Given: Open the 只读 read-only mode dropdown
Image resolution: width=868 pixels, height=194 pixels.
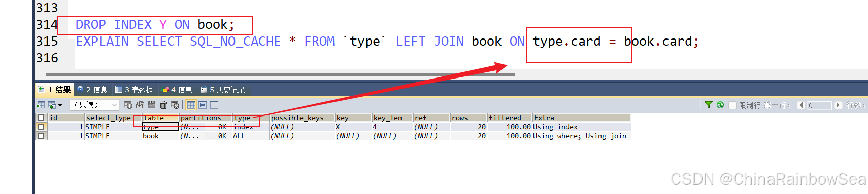Looking at the screenshot, I should click(94, 105).
